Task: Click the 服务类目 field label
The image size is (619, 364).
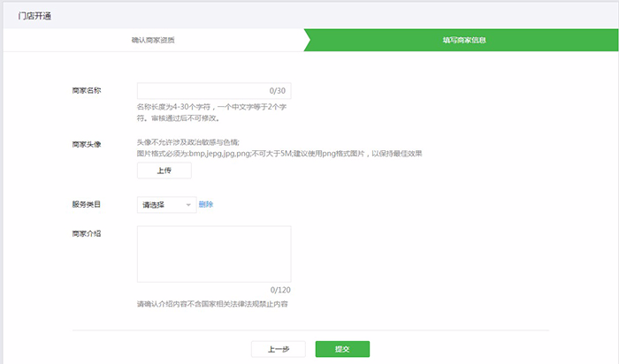Action: pos(87,204)
